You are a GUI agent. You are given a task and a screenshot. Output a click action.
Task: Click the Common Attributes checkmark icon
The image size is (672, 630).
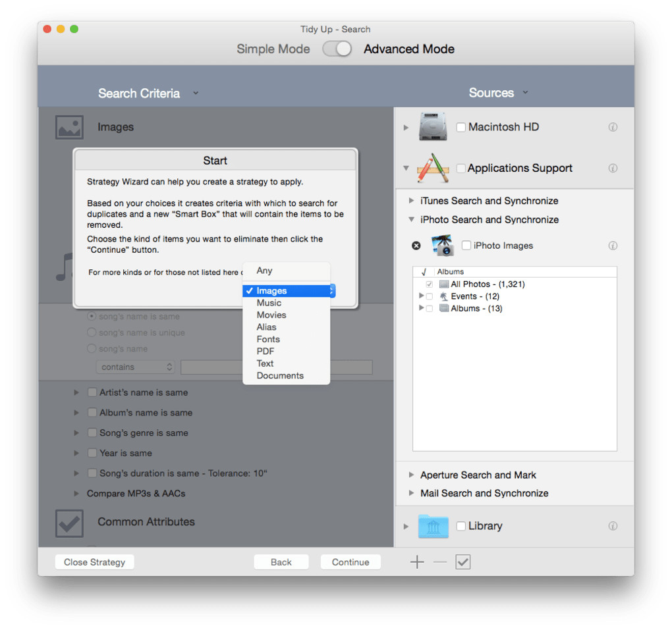pyautogui.click(x=69, y=523)
